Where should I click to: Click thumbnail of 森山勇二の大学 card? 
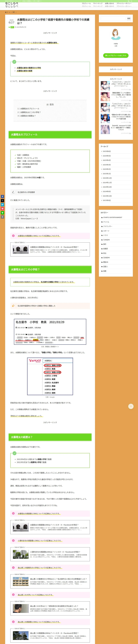21,608
